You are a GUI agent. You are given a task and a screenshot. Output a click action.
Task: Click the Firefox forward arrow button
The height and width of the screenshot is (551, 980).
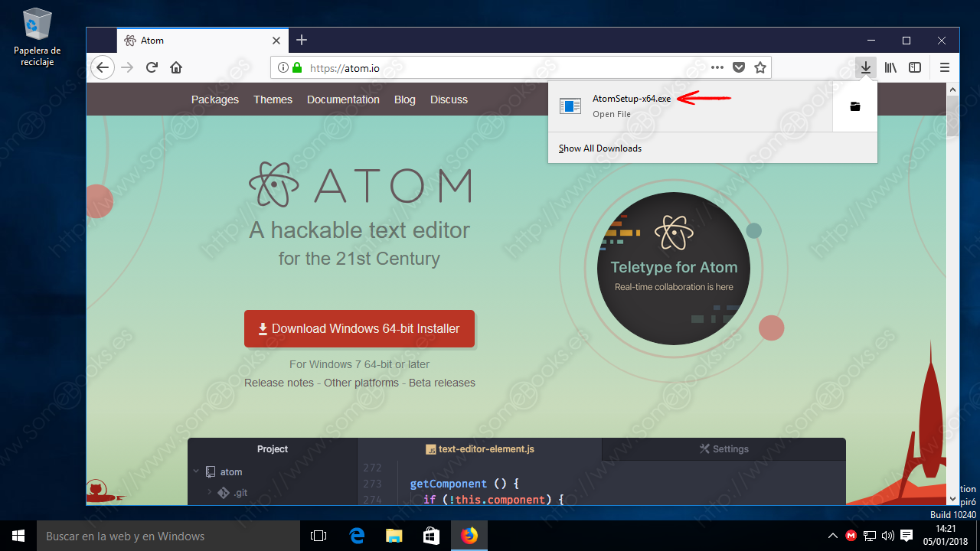tap(127, 67)
